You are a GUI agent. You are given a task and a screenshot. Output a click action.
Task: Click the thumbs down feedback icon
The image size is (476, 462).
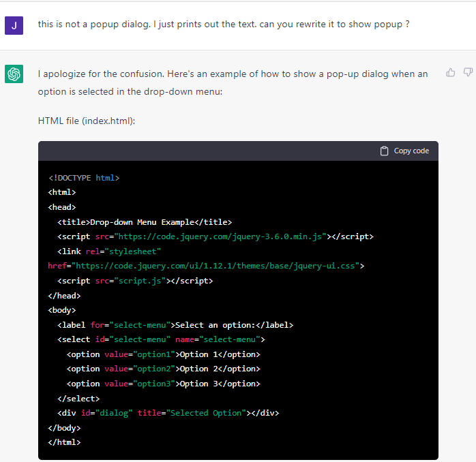[x=468, y=72]
